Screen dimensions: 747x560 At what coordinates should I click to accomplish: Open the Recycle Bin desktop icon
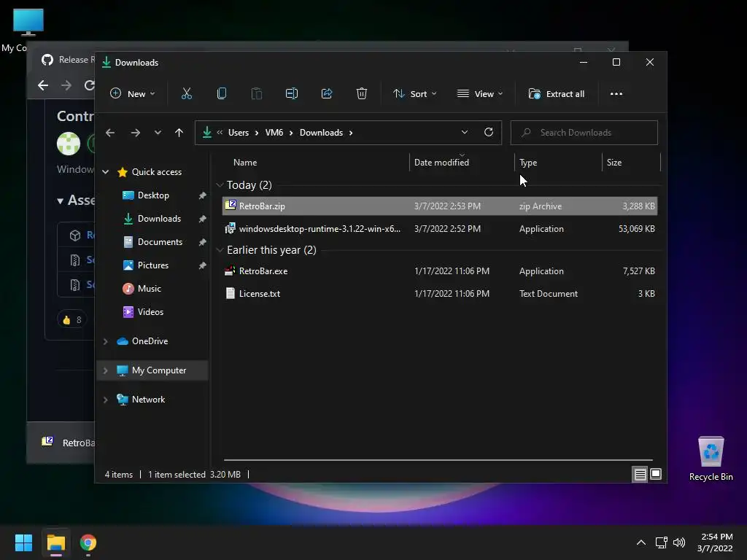(x=711, y=459)
